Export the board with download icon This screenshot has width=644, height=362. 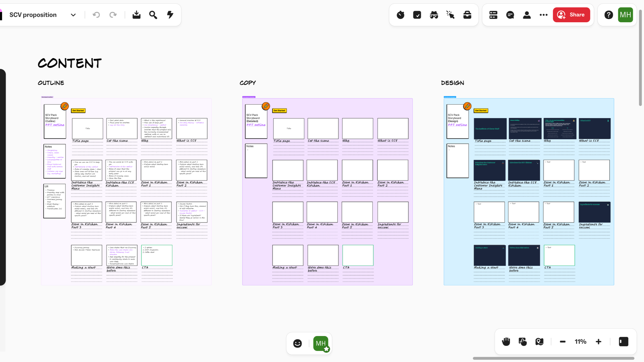[136, 15]
